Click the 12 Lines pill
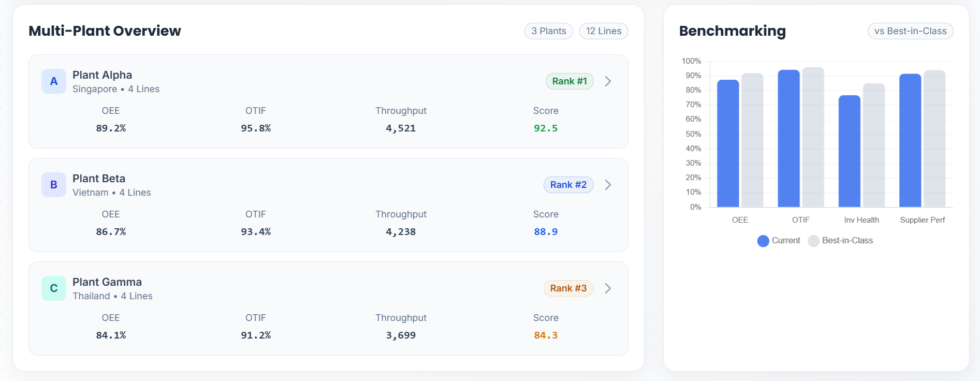The image size is (980, 381). [x=604, y=31]
